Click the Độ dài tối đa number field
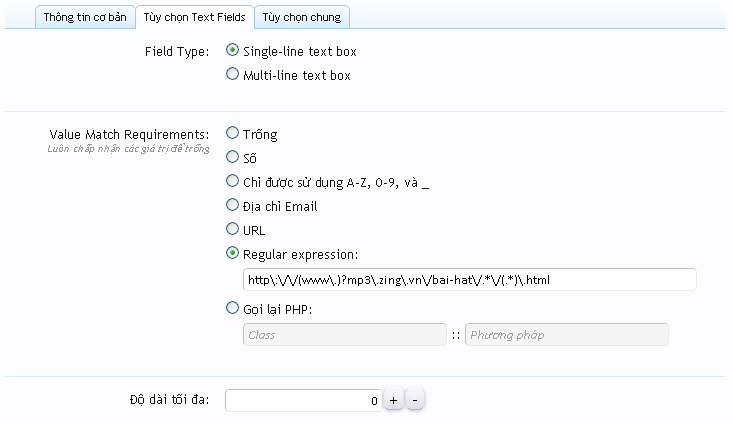 304,401
